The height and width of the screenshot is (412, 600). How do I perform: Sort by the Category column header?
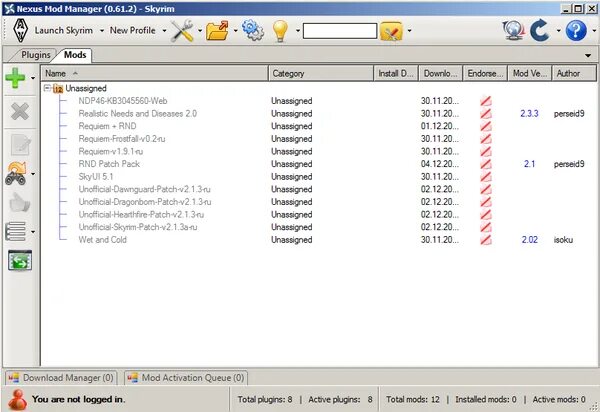pos(321,73)
